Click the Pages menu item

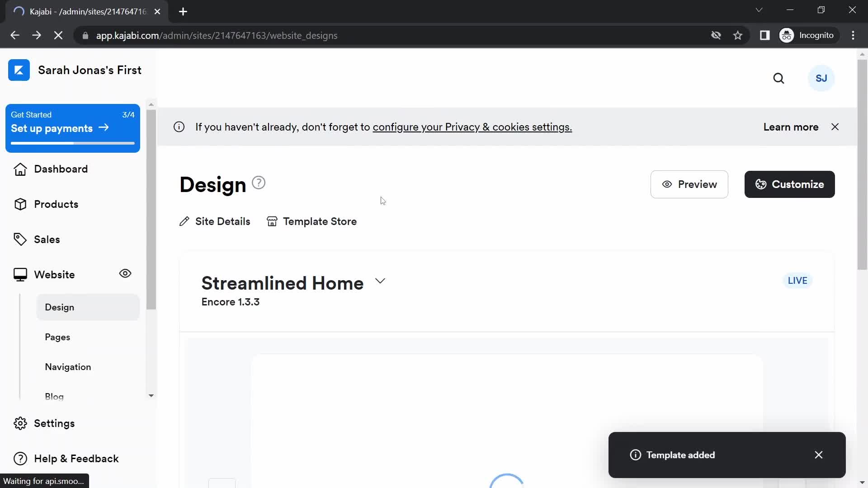(x=57, y=337)
